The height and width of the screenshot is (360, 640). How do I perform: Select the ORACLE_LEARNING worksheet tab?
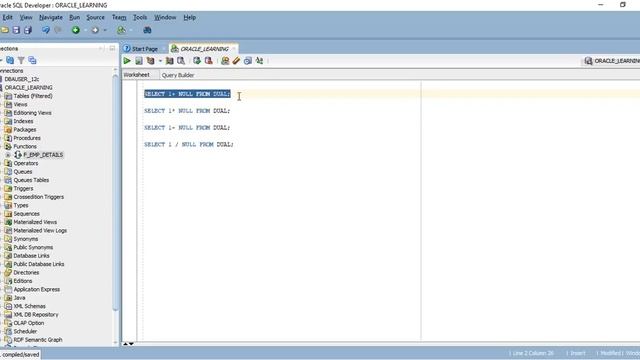(x=204, y=49)
